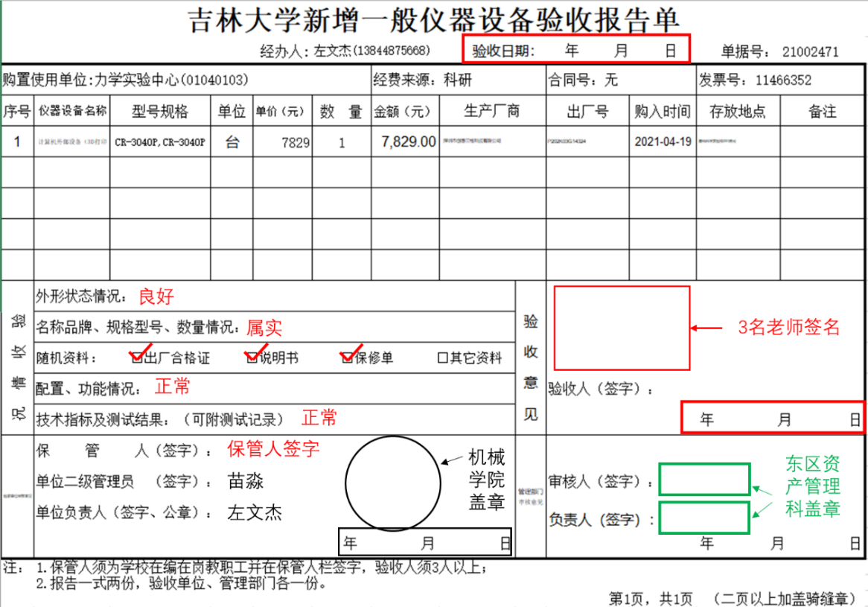Select the 经费来源 科研 cell
The width and height of the screenshot is (868, 607).
[456, 80]
